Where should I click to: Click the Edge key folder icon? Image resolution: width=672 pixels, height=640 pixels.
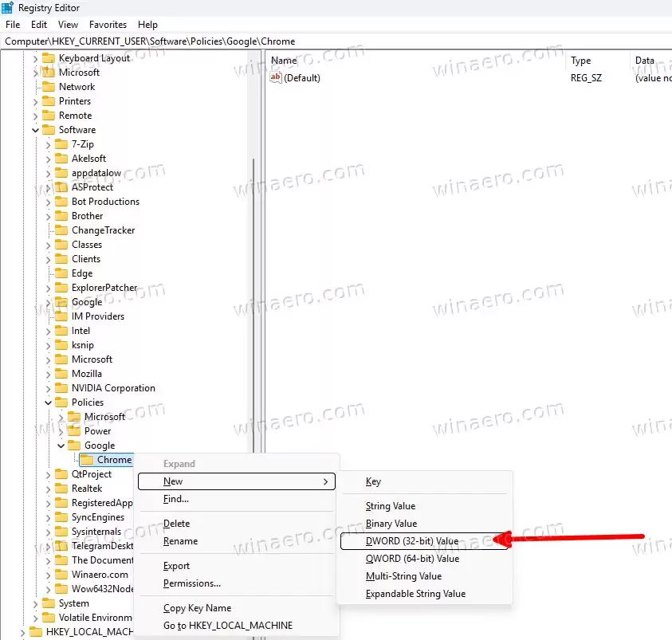point(61,273)
